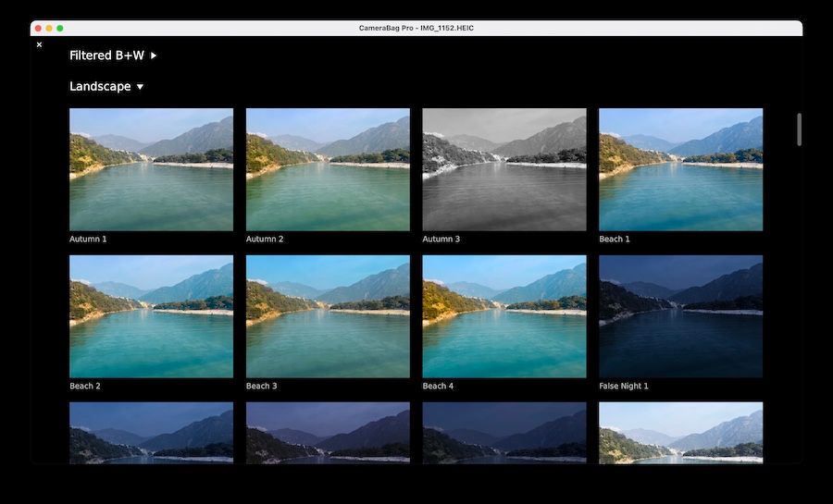Collapse the Landscape category

click(140, 87)
